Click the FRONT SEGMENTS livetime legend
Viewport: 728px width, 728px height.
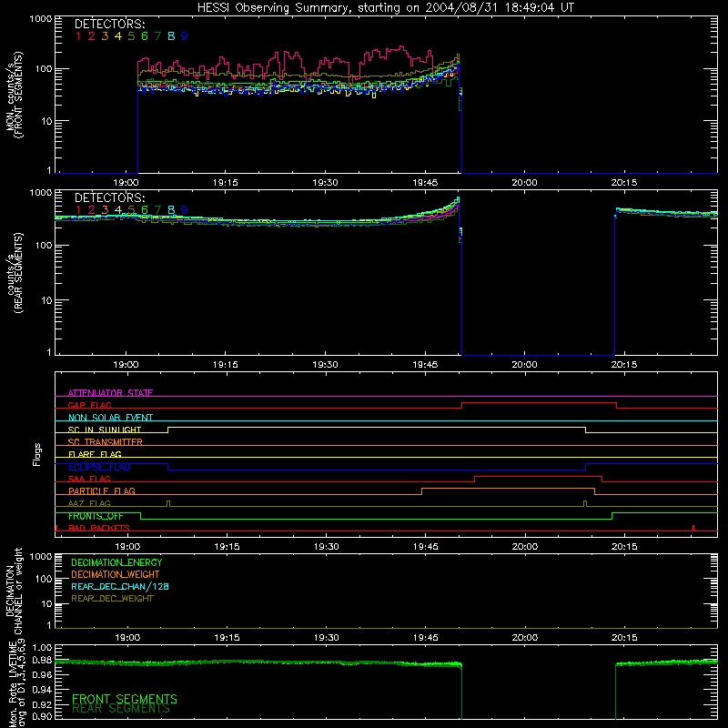[125, 699]
